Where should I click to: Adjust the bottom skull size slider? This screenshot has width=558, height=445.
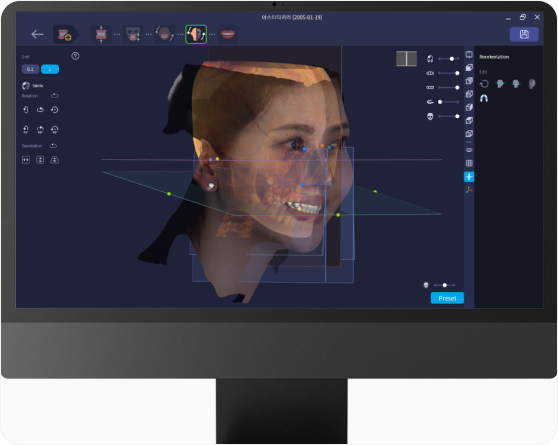pyautogui.click(x=445, y=285)
